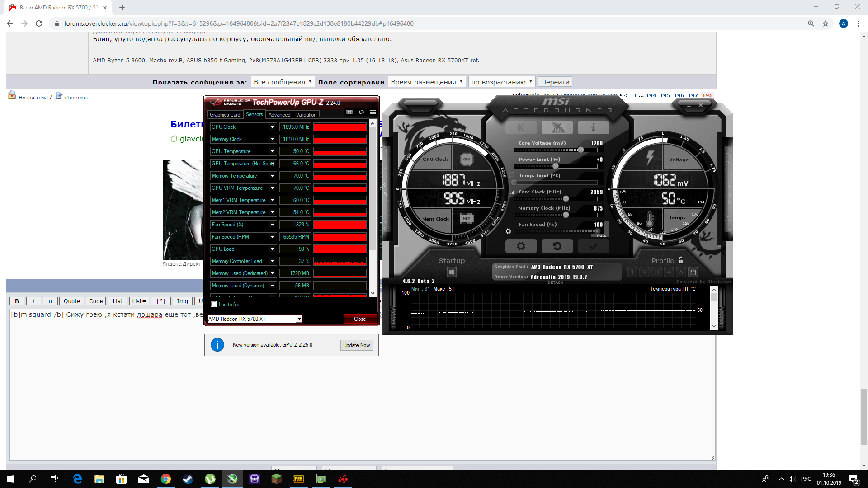Screen dimensions: 868x488
Task: Expand GPU Clock sensor dropdown
Action: [x=272, y=127]
